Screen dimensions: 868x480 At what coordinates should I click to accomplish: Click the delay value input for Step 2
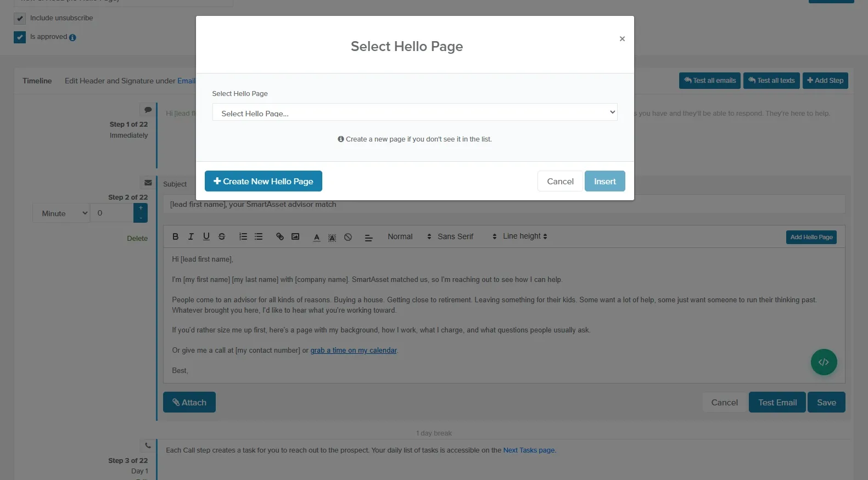pyautogui.click(x=112, y=213)
